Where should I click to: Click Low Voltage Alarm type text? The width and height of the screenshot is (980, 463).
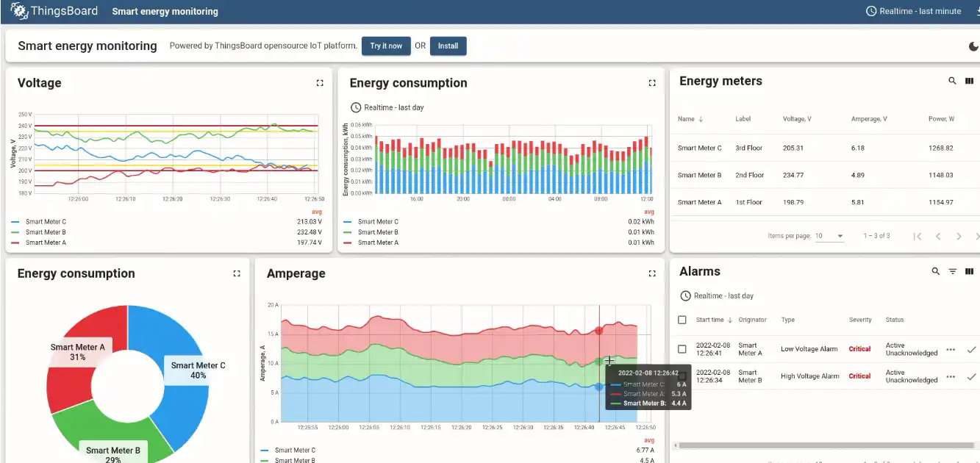pos(809,349)
